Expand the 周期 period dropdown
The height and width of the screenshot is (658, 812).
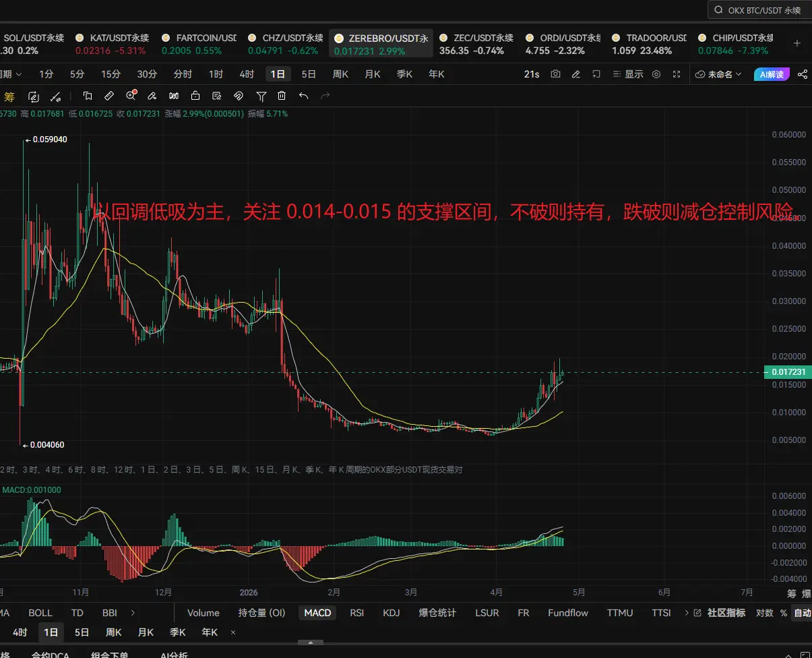(x=11, y=74)
